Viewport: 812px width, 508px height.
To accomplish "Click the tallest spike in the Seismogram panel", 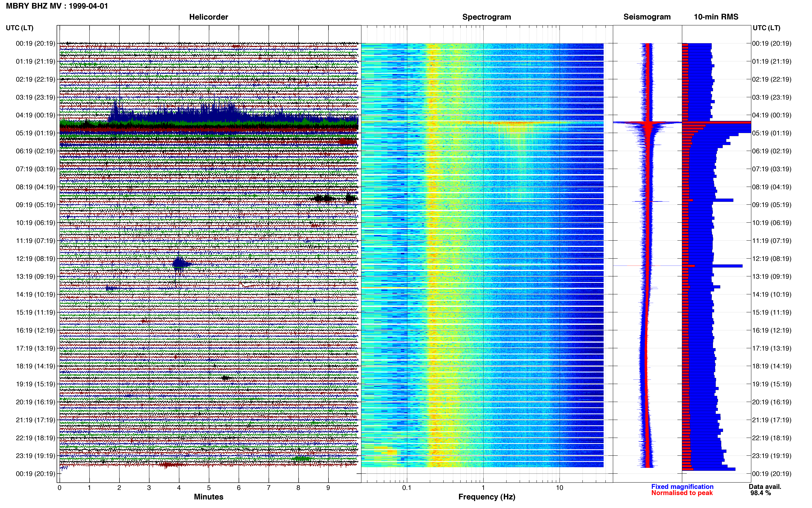I will point(647,122).
